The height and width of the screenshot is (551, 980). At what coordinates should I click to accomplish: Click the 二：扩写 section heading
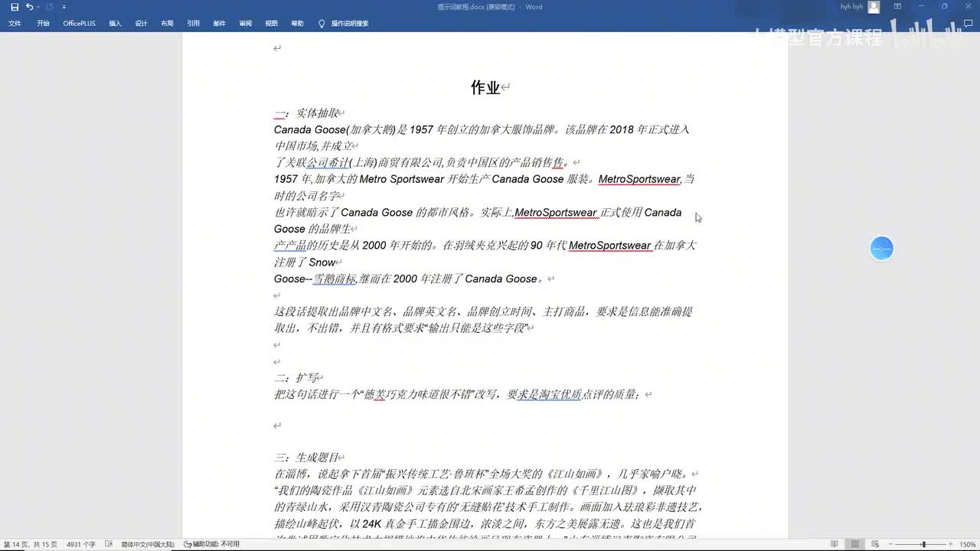pyautogui.click(x=296, y=378)
